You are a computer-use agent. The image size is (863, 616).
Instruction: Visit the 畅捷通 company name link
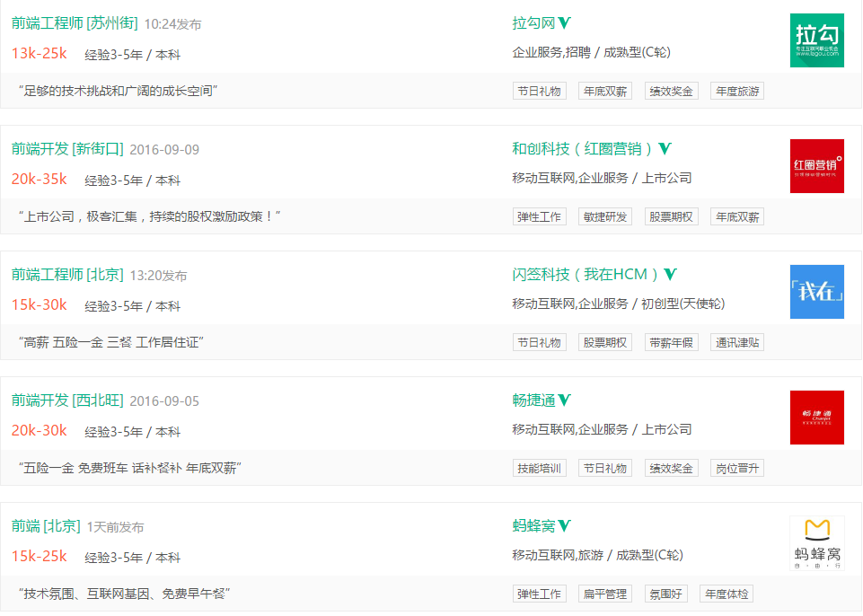(533, 400)
